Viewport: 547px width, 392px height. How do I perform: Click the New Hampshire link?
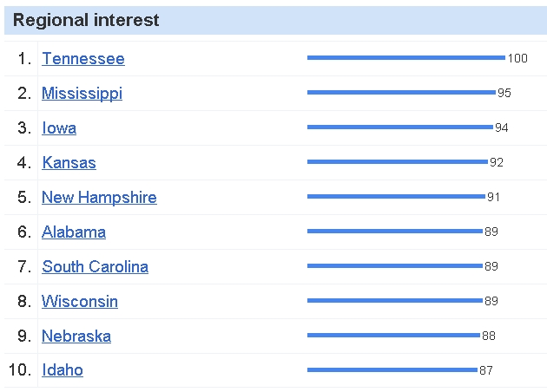coord(99,198)
